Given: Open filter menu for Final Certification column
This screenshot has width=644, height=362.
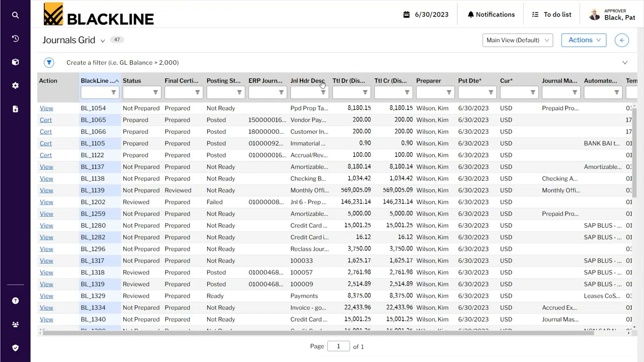Looking at the screenshot, I should tap(197, 93).
